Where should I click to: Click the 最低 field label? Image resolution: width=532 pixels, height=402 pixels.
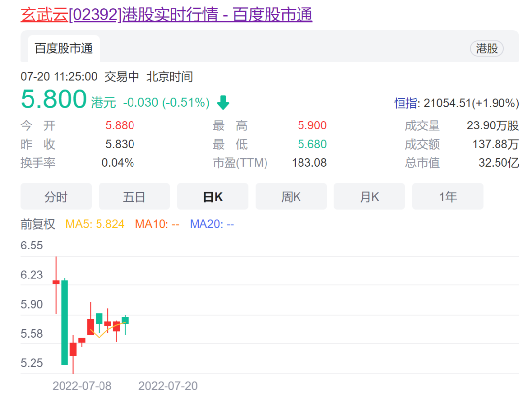coord(230,144)
